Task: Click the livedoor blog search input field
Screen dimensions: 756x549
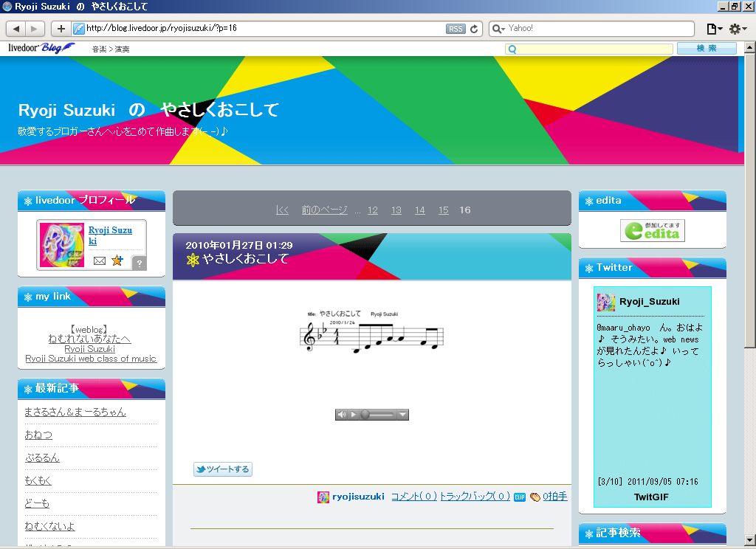Action: [x=589, y=49]
